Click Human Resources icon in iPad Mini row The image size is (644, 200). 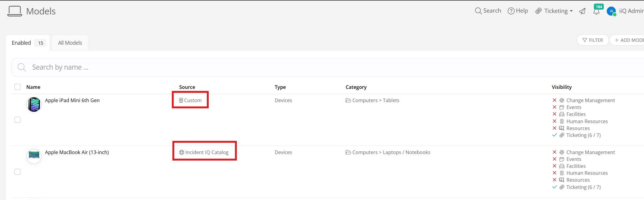(562, 121)
